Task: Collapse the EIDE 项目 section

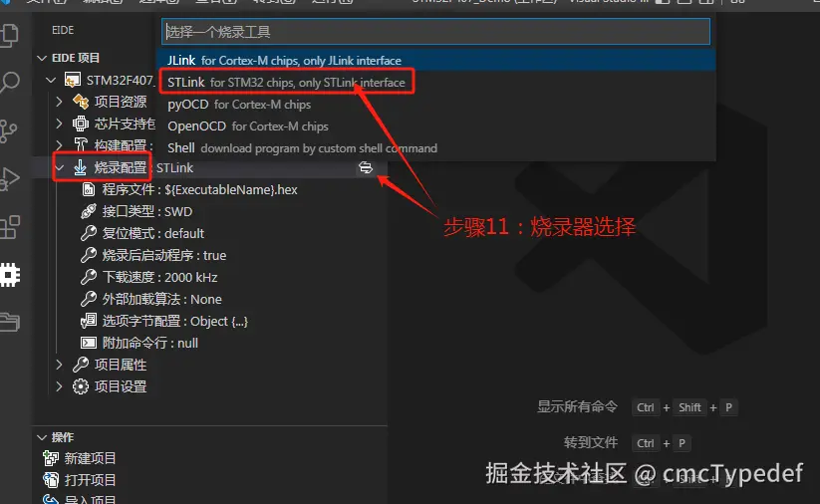Action: pyautogui.click(x=42, y=58)
